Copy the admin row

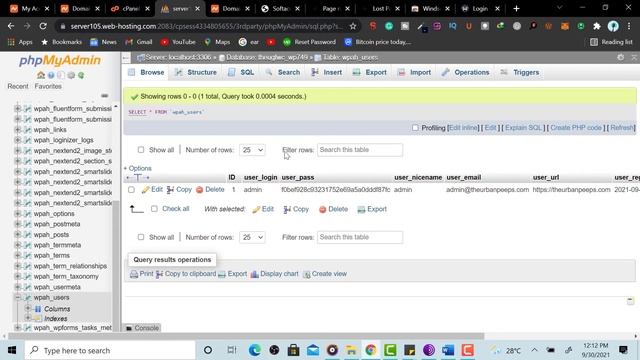(x=179, y=189)
